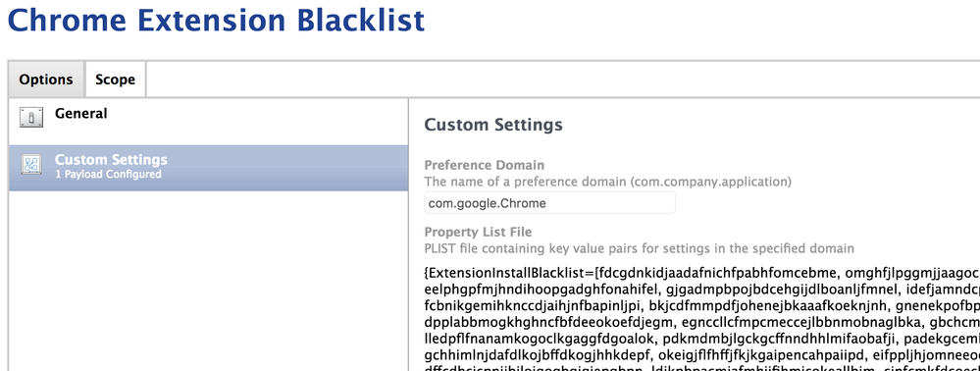980x371 pixels.
Task: Click the Chrome Extension Blacklist page title
Action: point(216,20)
